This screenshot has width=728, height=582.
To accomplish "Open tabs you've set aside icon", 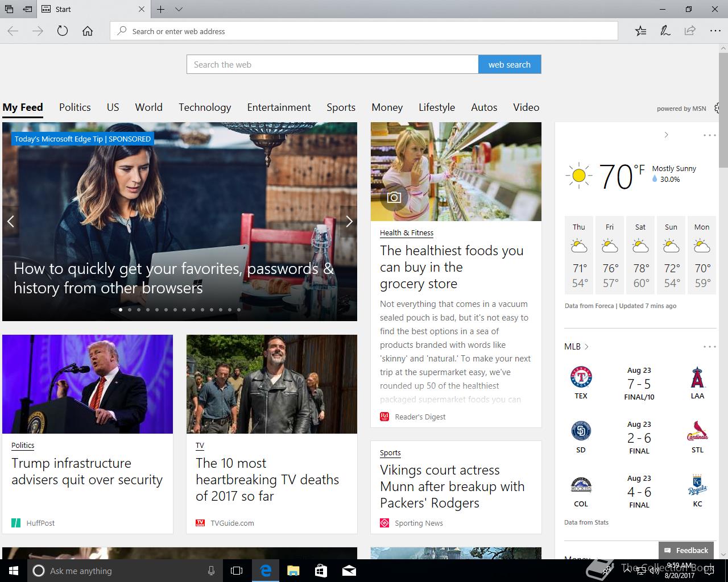I will [x=9, y=9].
